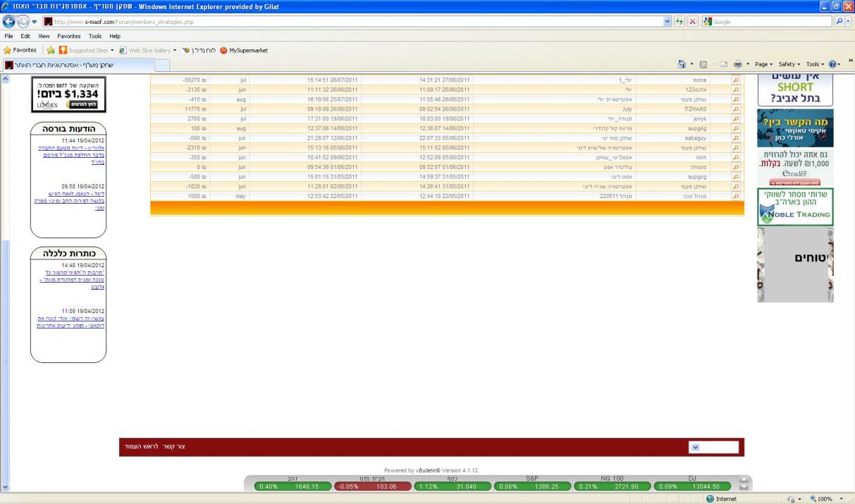The width and height of the screenshot is (855, 504).
Task: Click the Refresh page icon
Action: pyautogui.click(x=679, y=22)
